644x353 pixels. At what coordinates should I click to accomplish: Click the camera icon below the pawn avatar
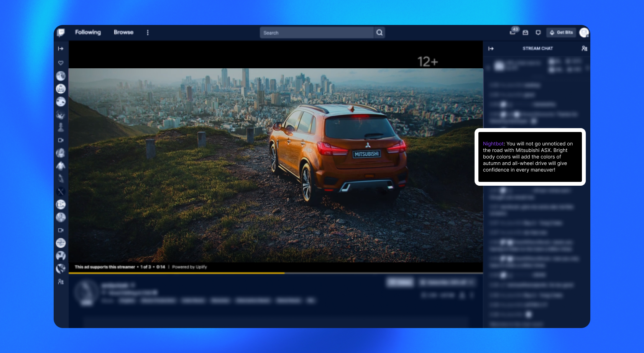tap(61, 140)
